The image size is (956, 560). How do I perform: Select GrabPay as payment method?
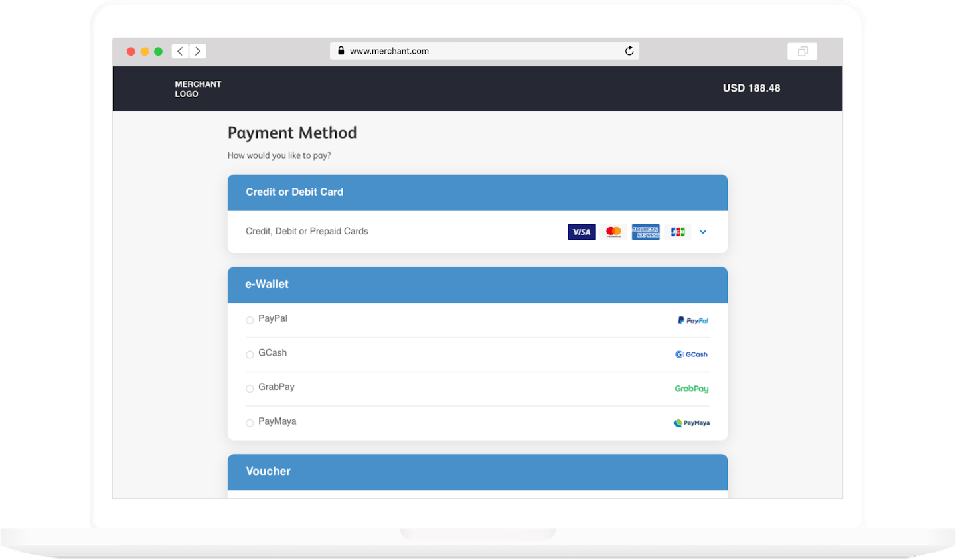click(250, 389)
